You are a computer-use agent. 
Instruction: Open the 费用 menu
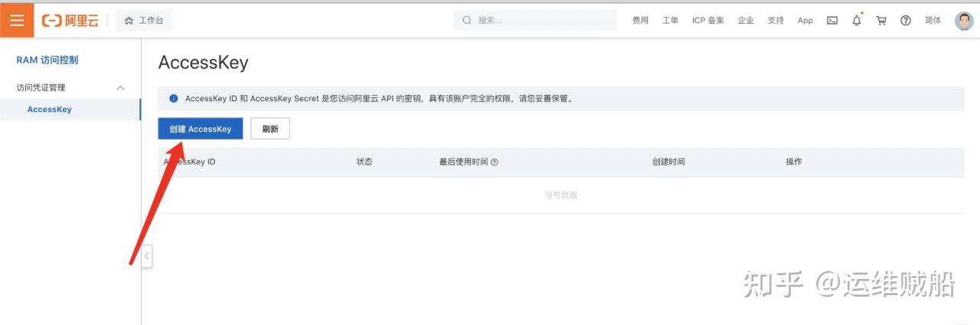tap(640, 21)
